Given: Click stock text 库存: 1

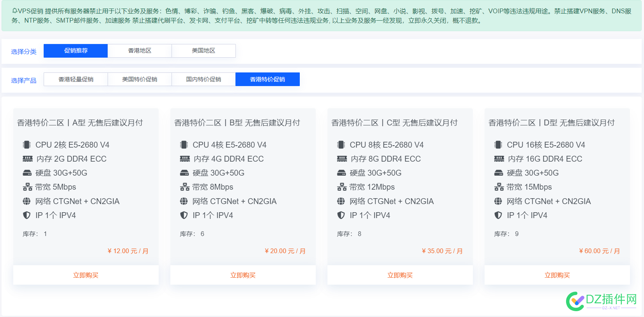Looking at the screenshot, I should tap(35, 234).
